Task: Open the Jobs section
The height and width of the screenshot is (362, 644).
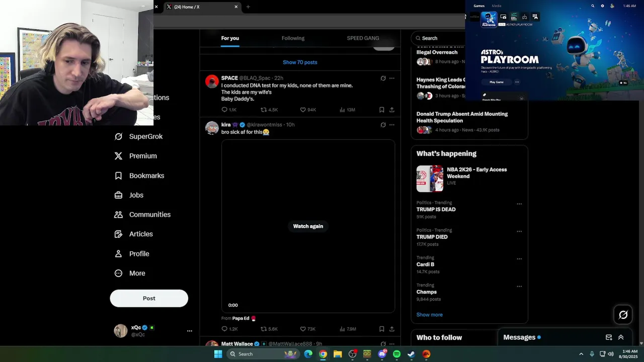Action: coord(129,195)
